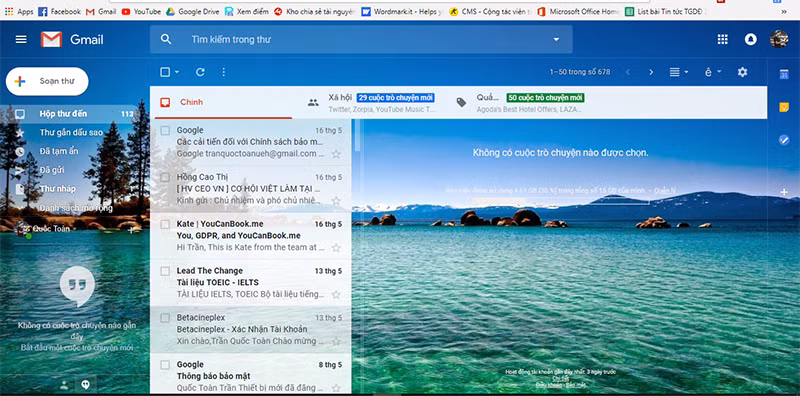Click the search magnifier icon
The width and height of the screenshot is (800, 396).
coord(166,39)
